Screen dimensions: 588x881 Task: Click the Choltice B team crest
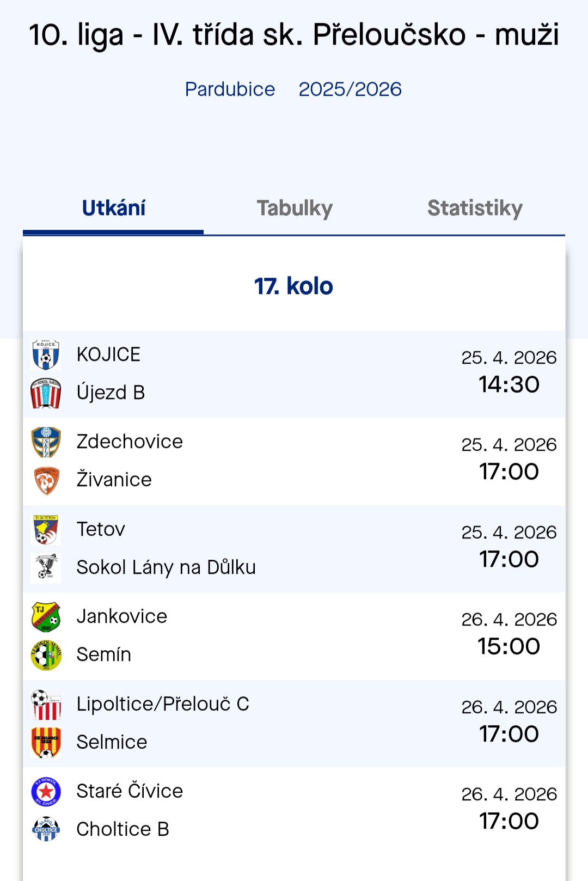coord(46,830)
